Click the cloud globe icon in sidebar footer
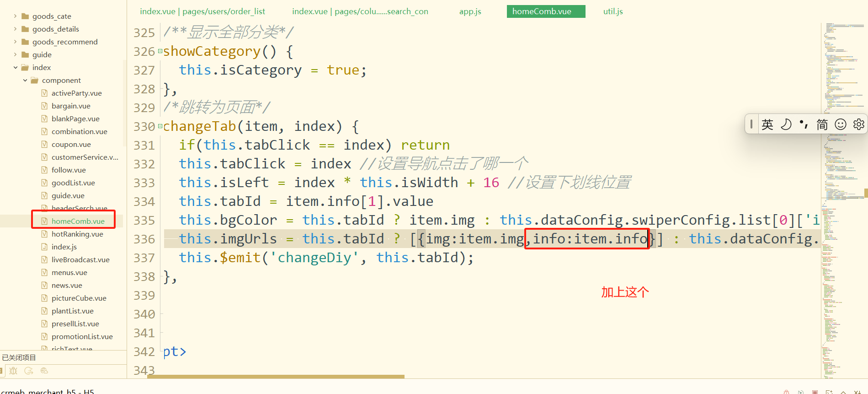Image resolution: width=868 pixels, height=394 pixels. 44,371
